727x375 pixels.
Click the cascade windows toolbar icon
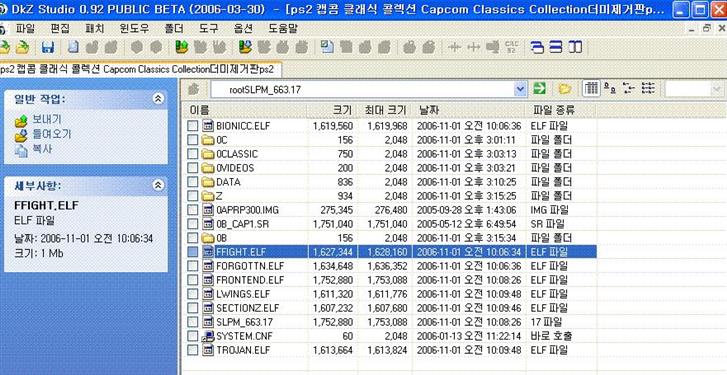(537, 47)
